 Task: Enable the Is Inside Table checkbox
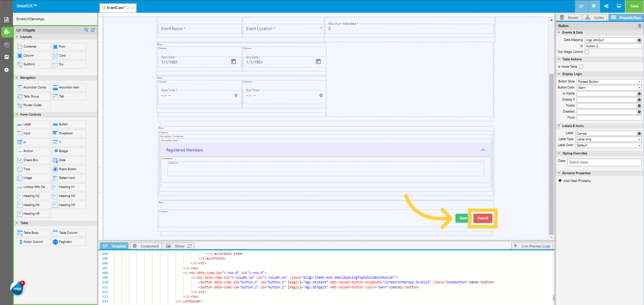(581, 67)
